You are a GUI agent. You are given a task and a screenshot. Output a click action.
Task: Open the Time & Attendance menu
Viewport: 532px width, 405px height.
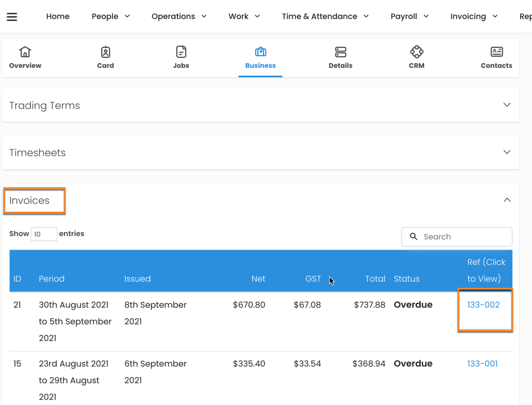click(x=325, y=17)
